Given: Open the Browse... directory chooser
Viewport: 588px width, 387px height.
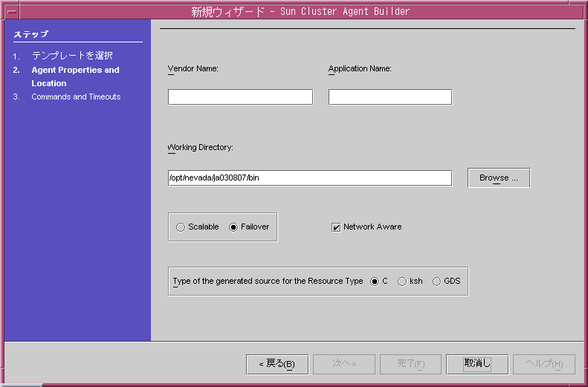Looking at the screenshot, I should 499,178.
